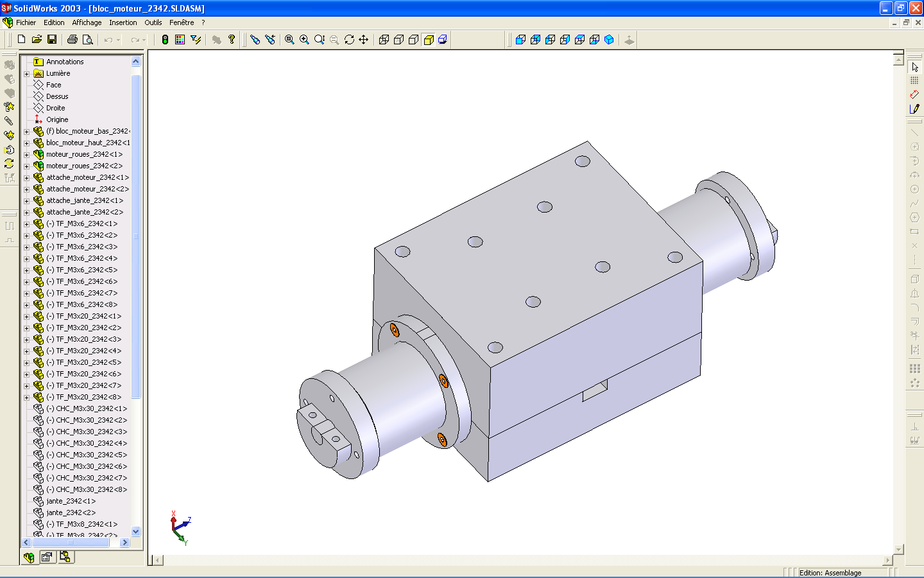Toggle Wireframe display mode

pos(384,40)
